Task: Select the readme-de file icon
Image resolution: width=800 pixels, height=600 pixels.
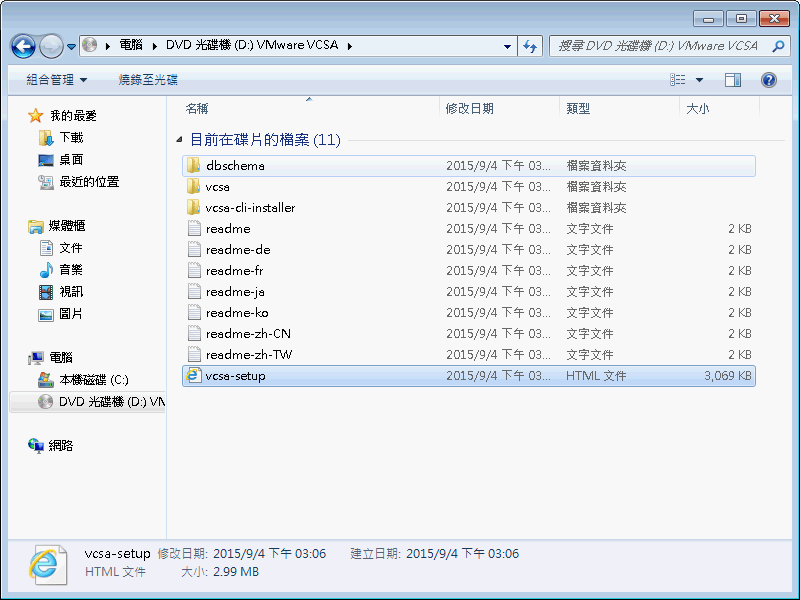Action: click(194, 249)
